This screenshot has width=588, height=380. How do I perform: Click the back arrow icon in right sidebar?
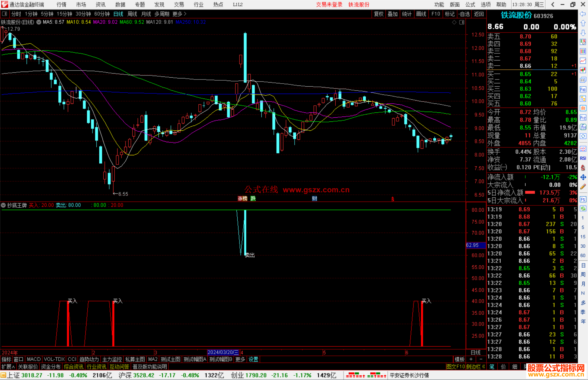click(583, 14)
